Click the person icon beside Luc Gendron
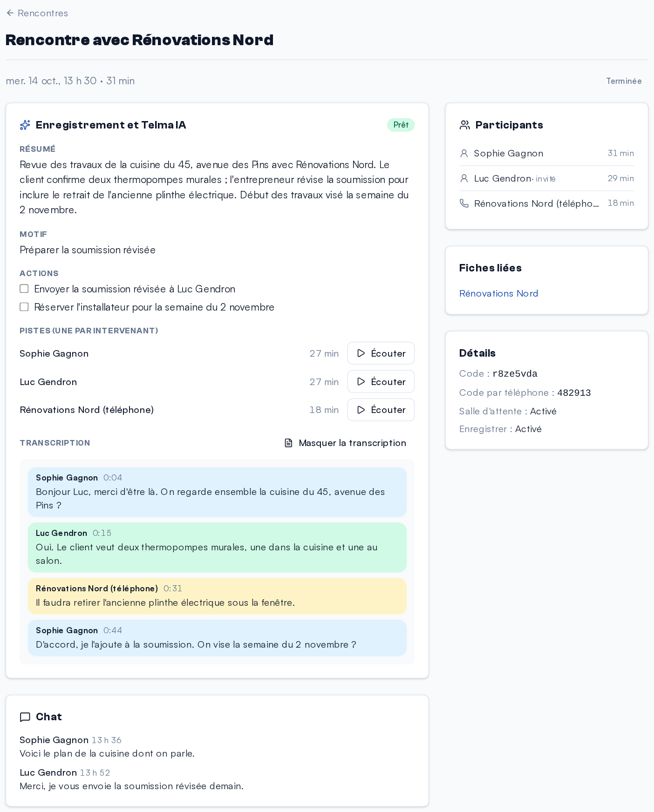The image size is (654, 812). click(x=464, y=178)
